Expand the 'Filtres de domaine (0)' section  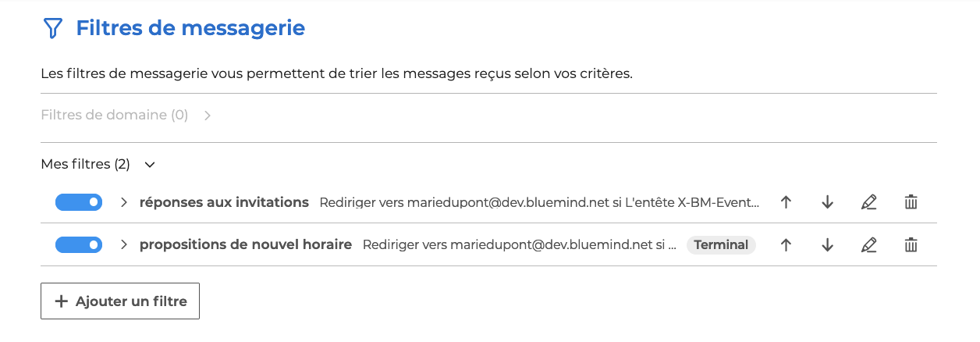click(207, 116)
